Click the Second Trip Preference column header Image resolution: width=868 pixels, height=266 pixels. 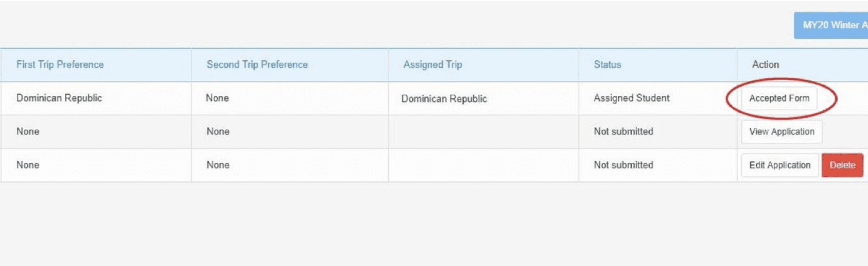click(x=257, y=65)
